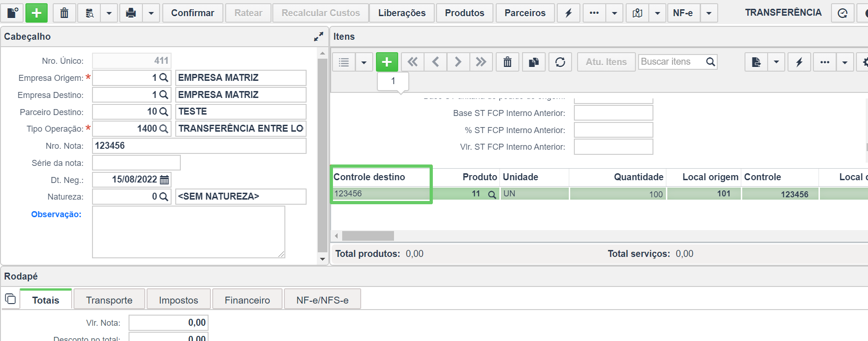Expand the Cabeçalho panel with the arrows icon
868x341 pixels.
tap(319, 37)
